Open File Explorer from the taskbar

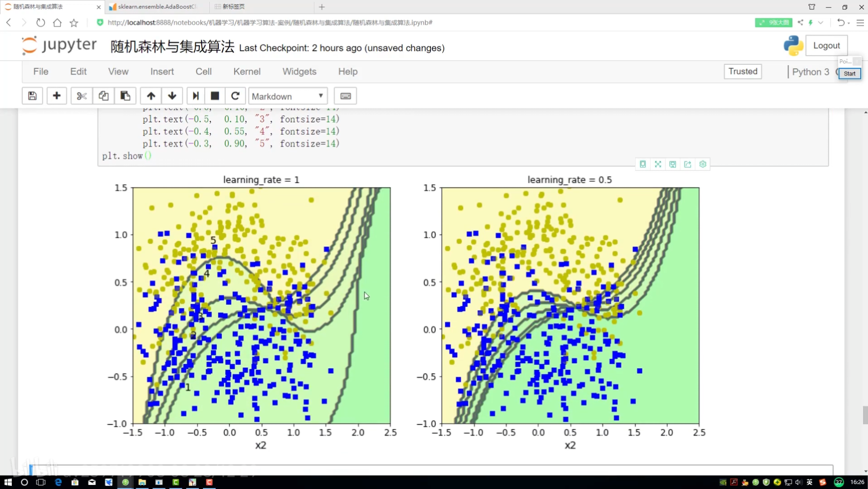click(142, 482)
